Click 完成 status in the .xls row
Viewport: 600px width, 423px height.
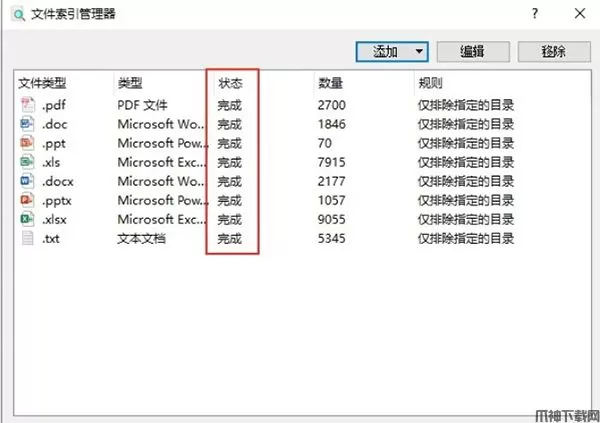coord(230,162)
